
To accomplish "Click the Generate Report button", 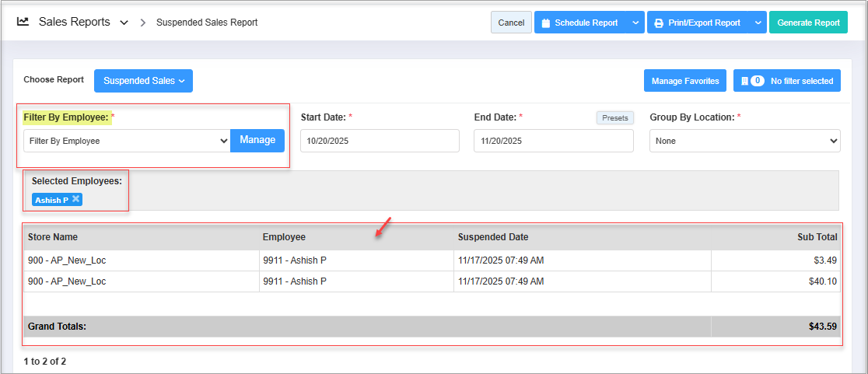I will [x=808, y=23].
